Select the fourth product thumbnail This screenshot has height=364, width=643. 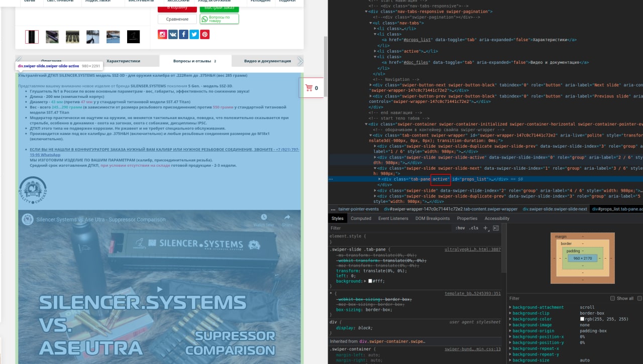point(93,37)
